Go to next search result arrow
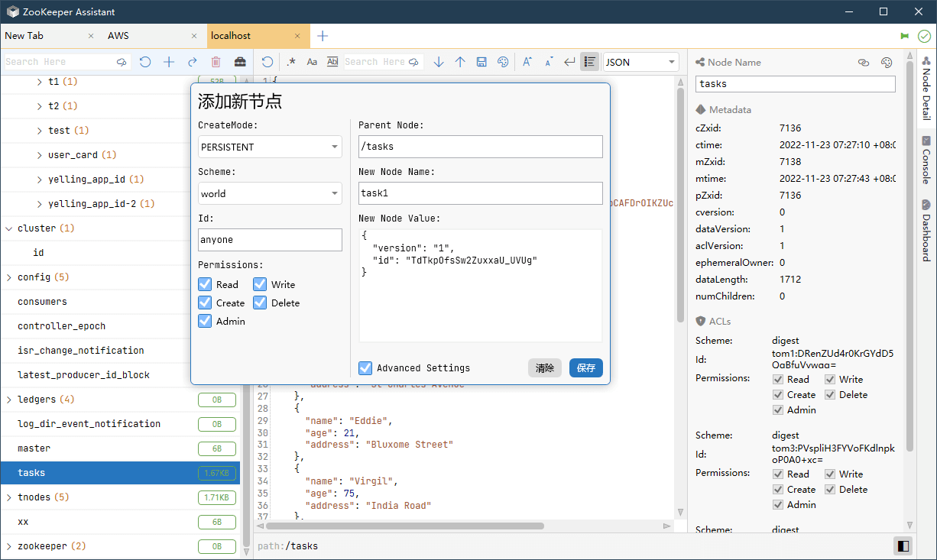Image resolution: width=937 pixels, height=560 pixels. (x=439, y=62)
